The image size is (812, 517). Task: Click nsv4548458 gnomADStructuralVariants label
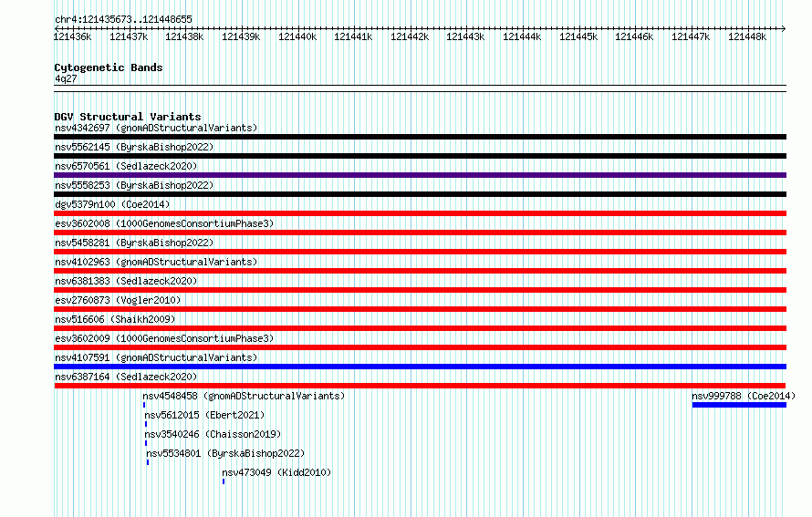click(244, 396)
